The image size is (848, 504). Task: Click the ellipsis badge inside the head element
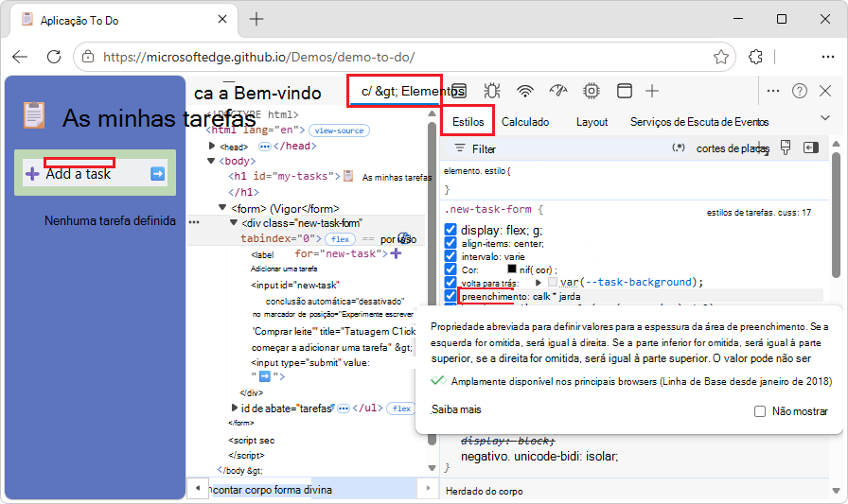click(x=264, y=147)
